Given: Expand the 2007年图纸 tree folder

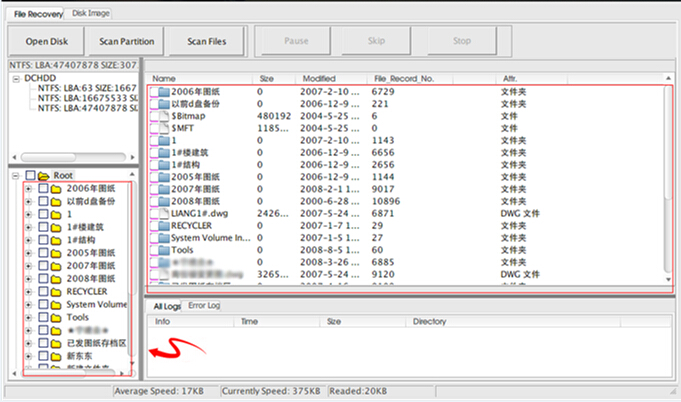Looking at the screenshot, I should pos(28,266).
